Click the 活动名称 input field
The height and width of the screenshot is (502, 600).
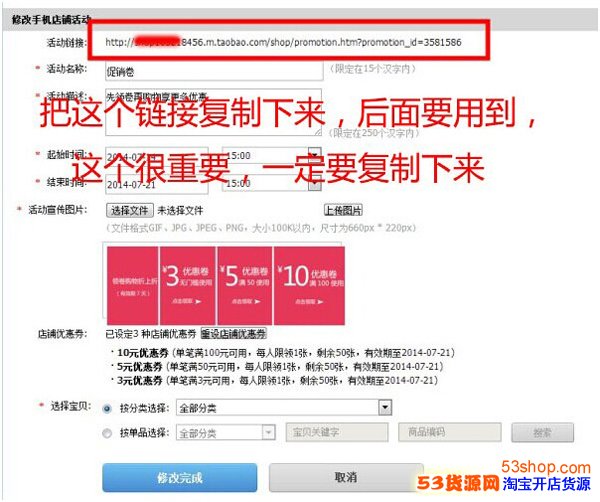(x=214, y=72)
